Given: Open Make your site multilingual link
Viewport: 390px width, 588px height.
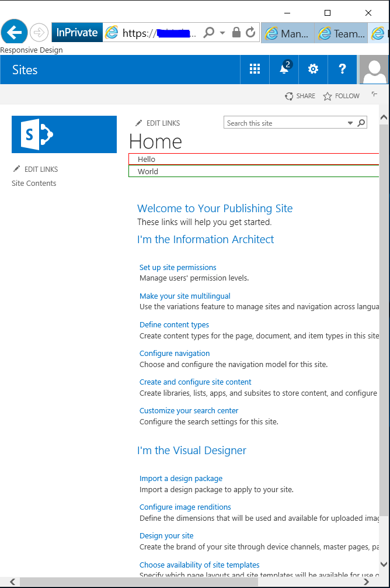Looking at the screenshot, I should click(x=185, y=296).
